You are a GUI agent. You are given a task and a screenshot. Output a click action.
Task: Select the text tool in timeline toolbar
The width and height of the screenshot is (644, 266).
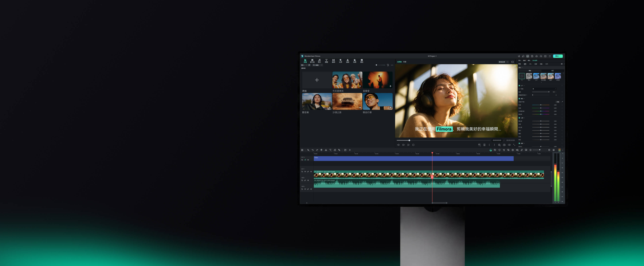(x=330, y=150)
